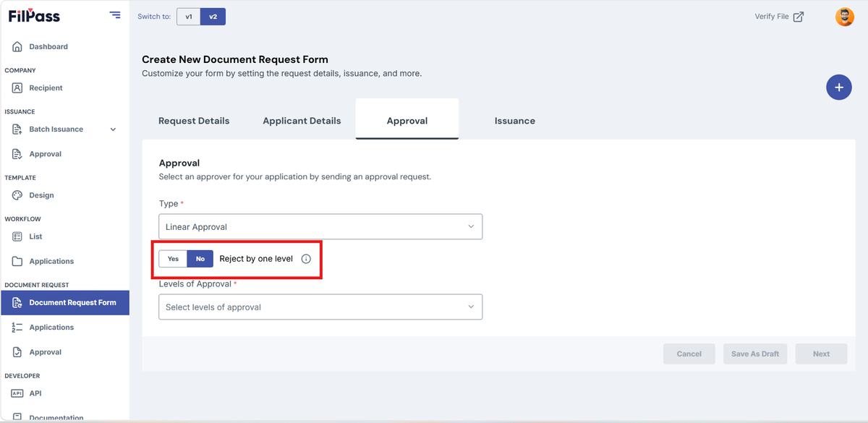Click the FilPass logo
The width and height of the screenshot is (868, 423).
pos(34,16)
